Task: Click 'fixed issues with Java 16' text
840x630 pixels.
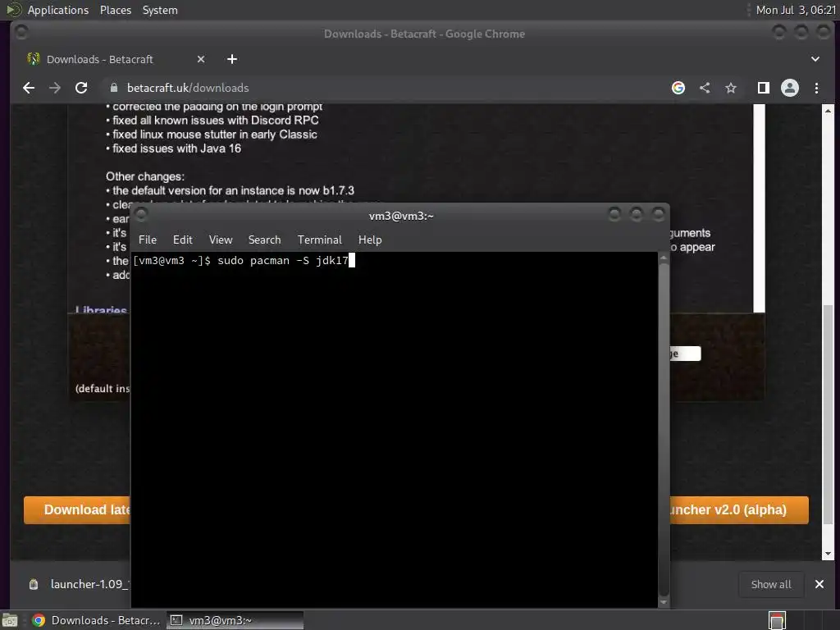Action: coord(177,148)
